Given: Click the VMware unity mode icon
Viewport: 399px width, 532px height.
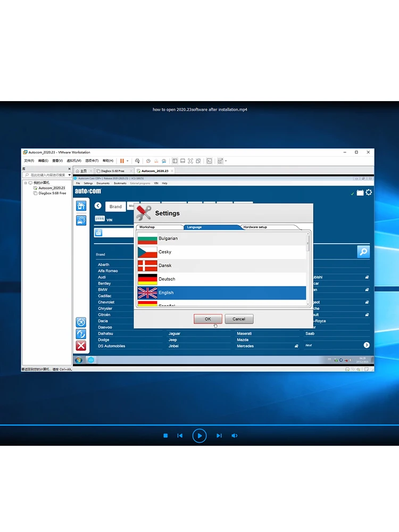Looking at the screenshot, I should click(198, 161).
